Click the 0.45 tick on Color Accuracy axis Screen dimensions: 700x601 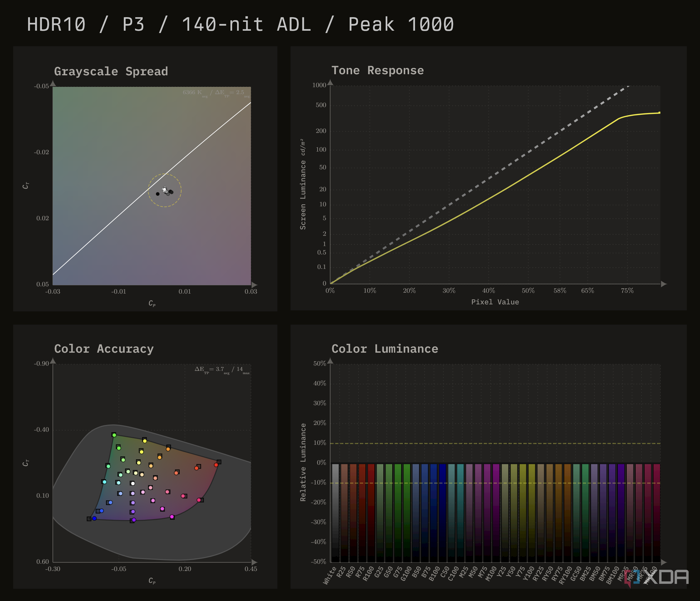[251, 569]
